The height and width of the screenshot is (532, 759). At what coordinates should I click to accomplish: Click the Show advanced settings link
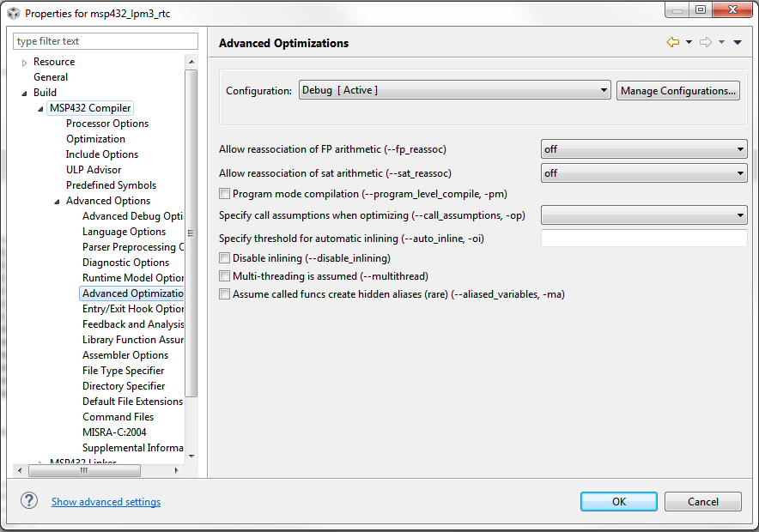tap(106, 502)
